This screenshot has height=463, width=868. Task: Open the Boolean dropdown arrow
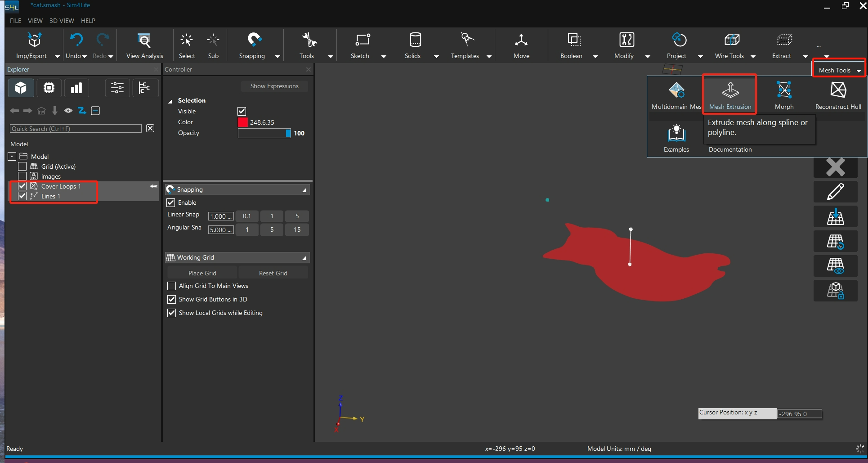click(x=595, y=57)
